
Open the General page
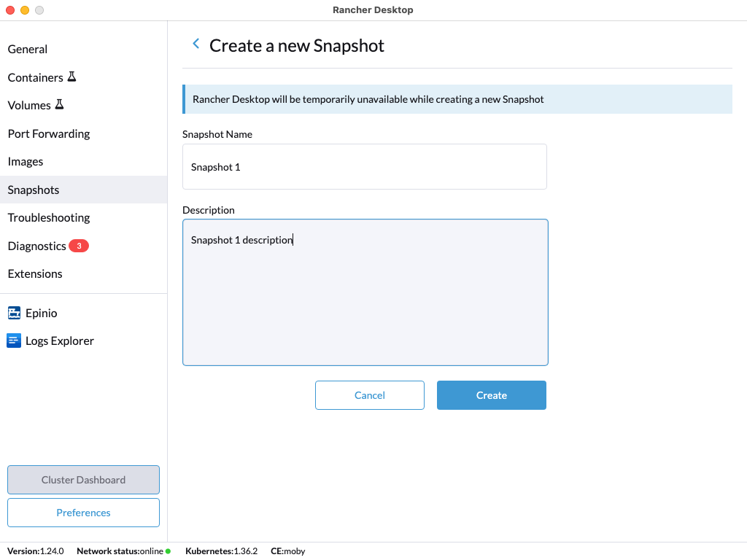tap(83, 49)
